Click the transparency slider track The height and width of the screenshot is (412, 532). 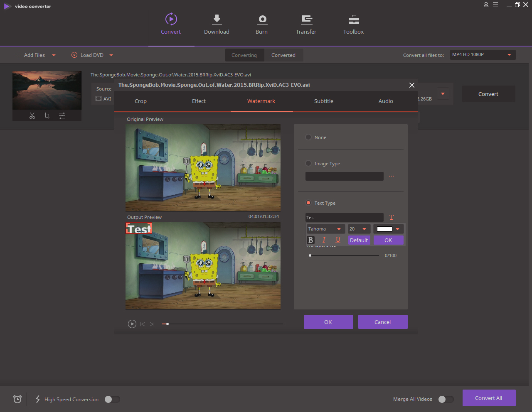pos(344,255)
